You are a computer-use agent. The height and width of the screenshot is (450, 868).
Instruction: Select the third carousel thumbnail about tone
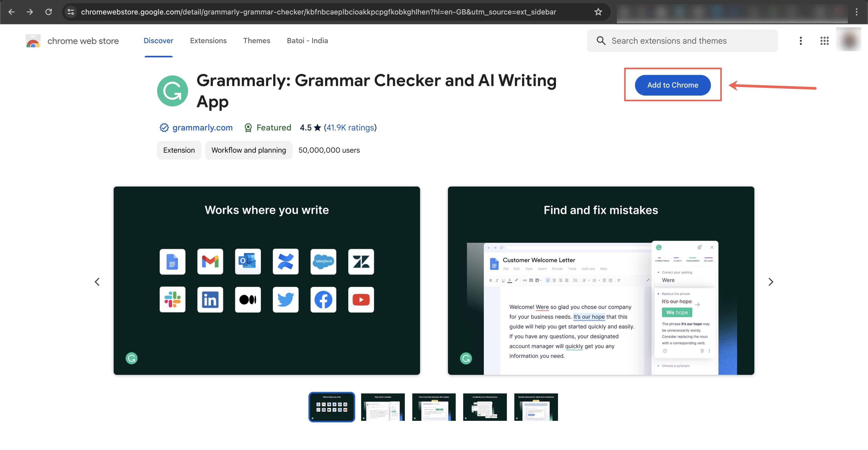coord(434,407)
